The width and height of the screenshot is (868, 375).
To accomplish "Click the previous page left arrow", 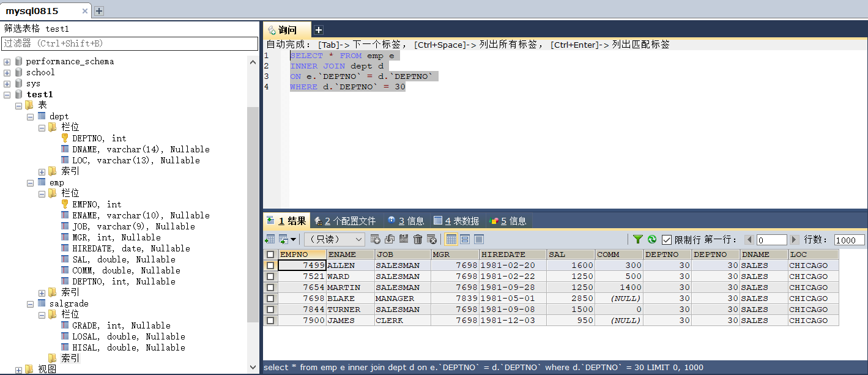I will point(749,240).
